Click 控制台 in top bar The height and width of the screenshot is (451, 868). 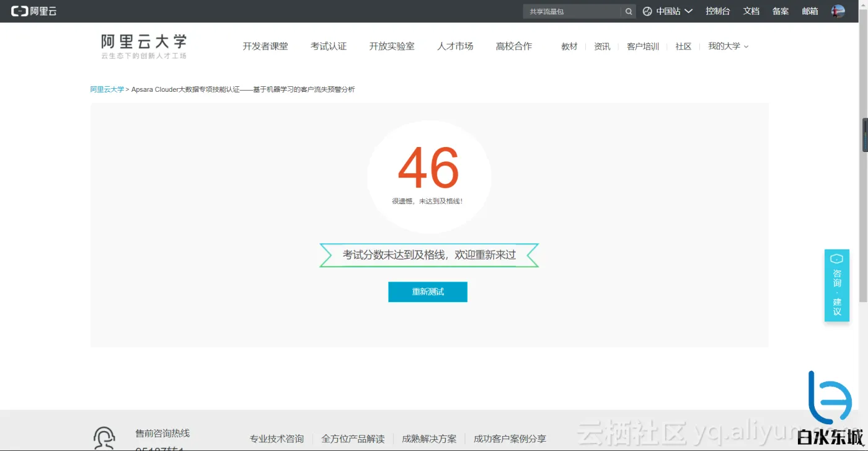point(718,11)
